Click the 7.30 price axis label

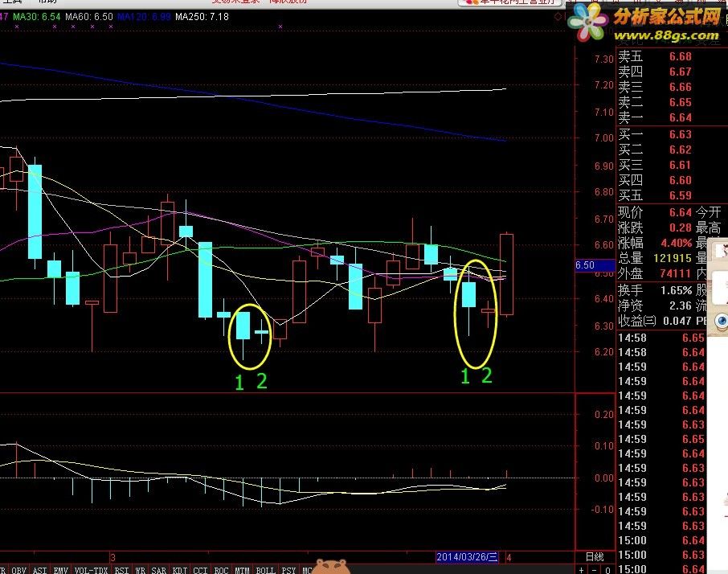coord(603,59)
